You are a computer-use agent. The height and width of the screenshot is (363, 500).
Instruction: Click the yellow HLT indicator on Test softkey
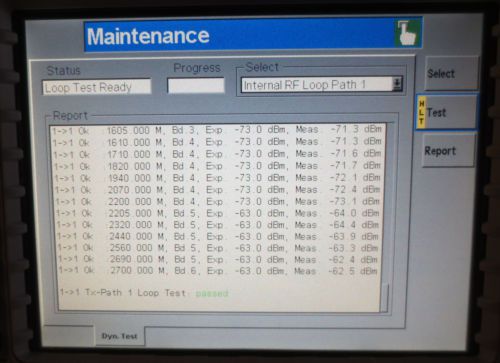tap(422, 113)
